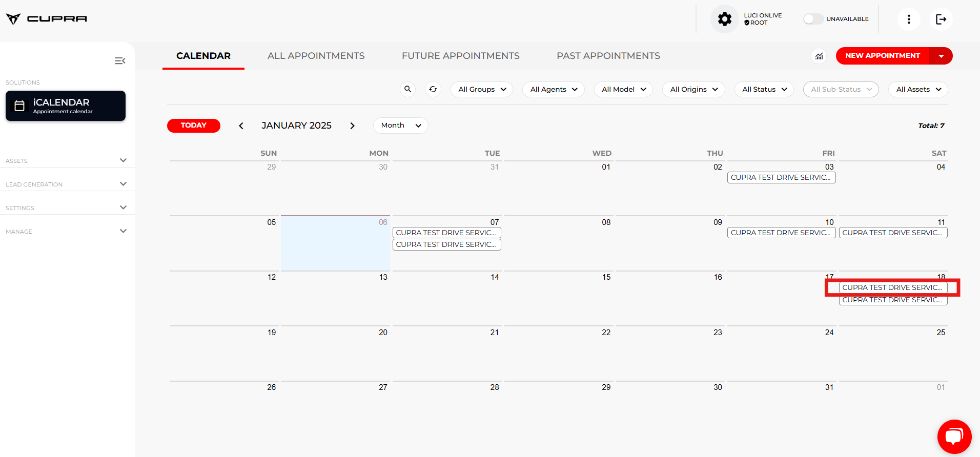
Task: Open the three-dot more options menu
Action: [909, 19]
